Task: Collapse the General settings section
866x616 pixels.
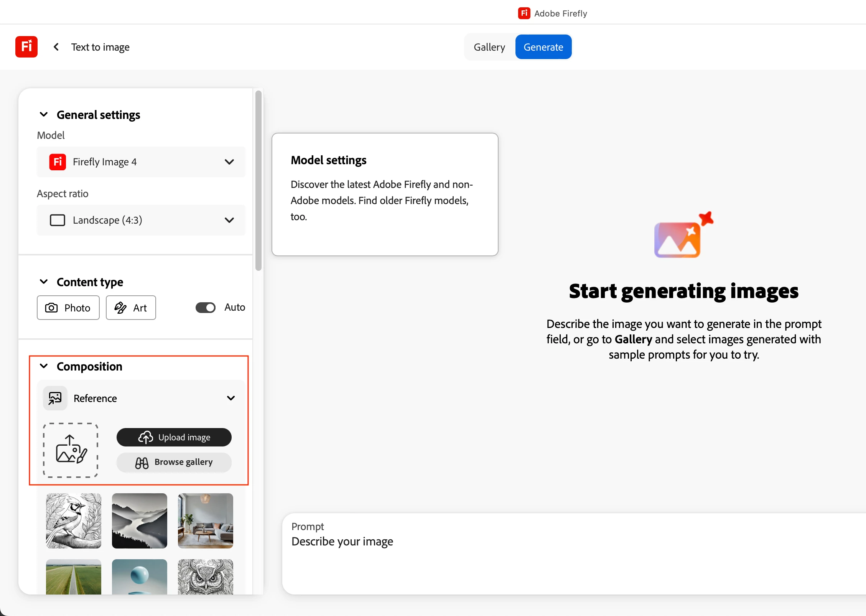Action: pyautogui.click(x=44, y=115)
